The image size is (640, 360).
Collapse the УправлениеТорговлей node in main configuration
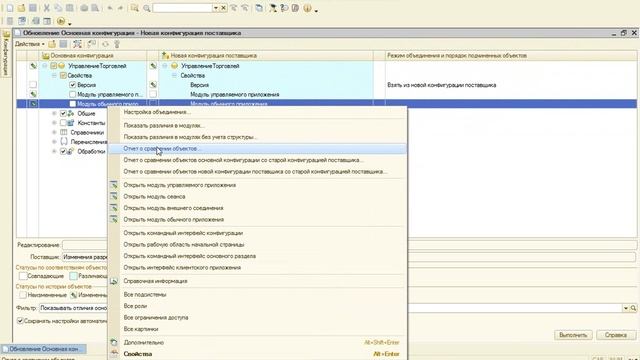pyautogui.click(x=45, y=66)
